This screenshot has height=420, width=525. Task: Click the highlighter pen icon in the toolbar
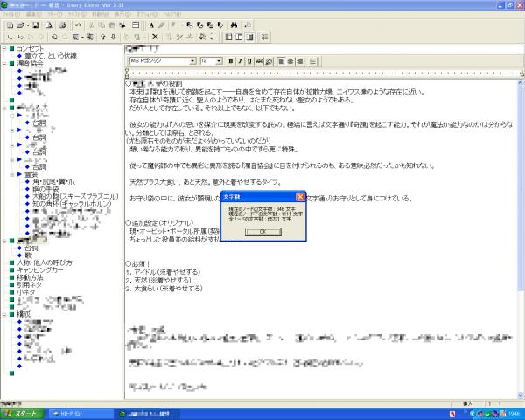pyautogui.click(x=162, y=25)
